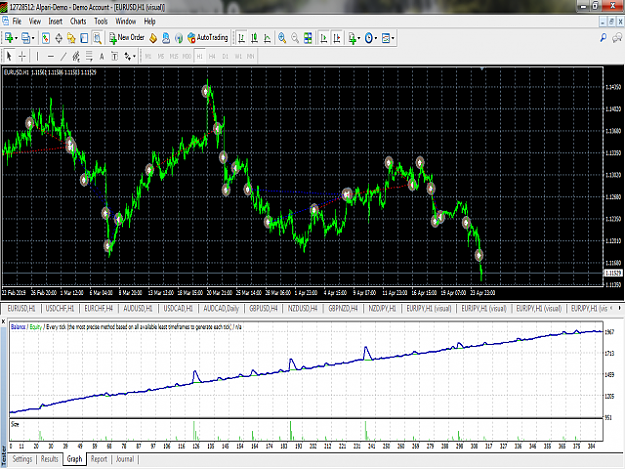Toggle the Market Watch window icon
This screenshot has height=469, width=625.
tap(46, 38)
